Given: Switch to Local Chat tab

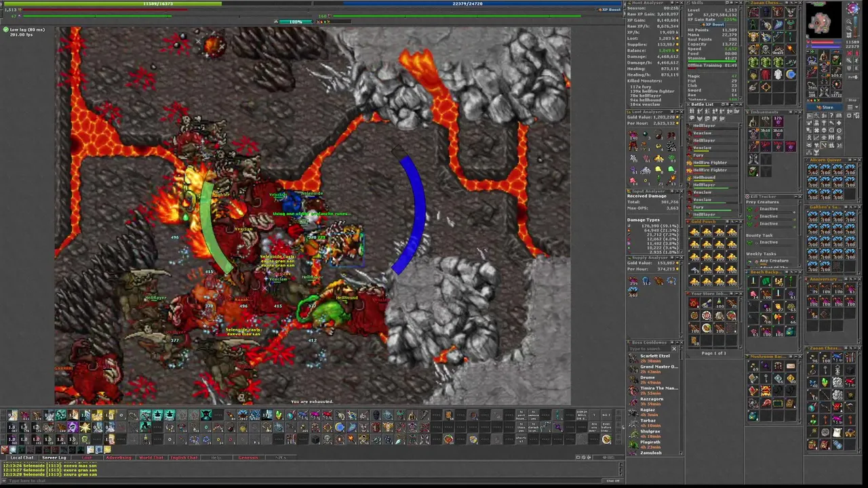Looking at the screenshot, I should (x=22, y=457).
